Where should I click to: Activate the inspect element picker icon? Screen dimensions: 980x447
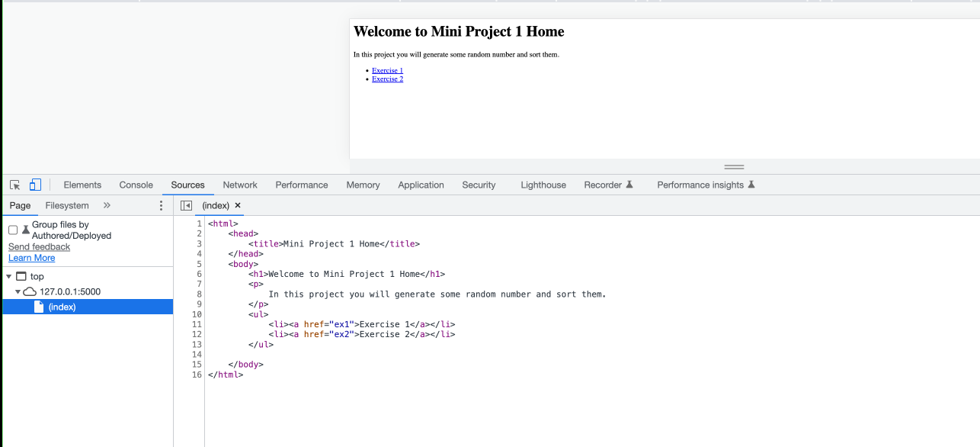14,185
